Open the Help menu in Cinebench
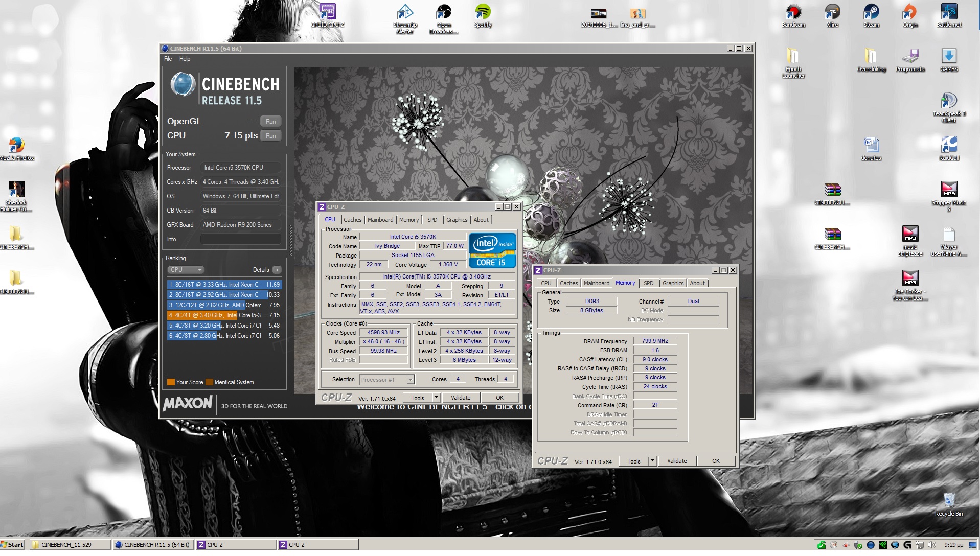Viewport: 980px width, 556px height. pos(185,59)
